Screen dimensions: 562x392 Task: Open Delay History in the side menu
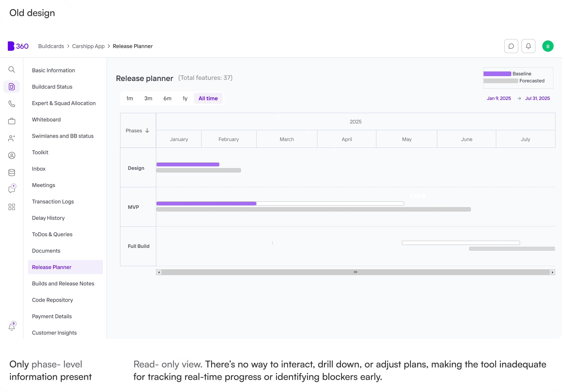48,218
